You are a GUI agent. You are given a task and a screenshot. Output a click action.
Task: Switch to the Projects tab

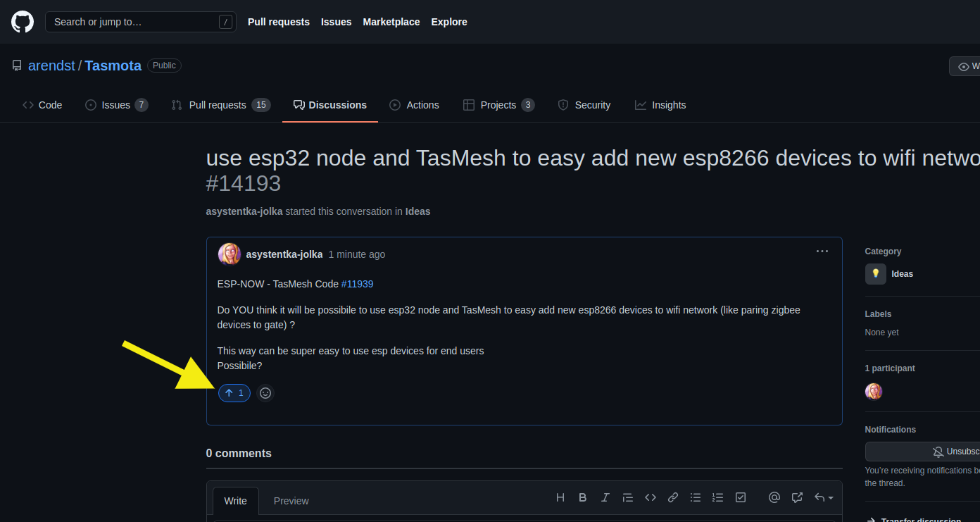(499, 105)
